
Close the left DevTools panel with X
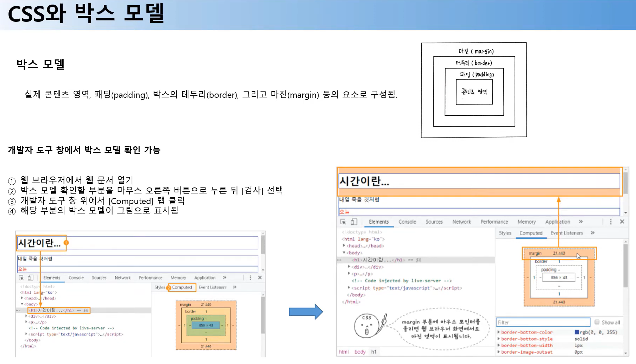click(260, 277)
